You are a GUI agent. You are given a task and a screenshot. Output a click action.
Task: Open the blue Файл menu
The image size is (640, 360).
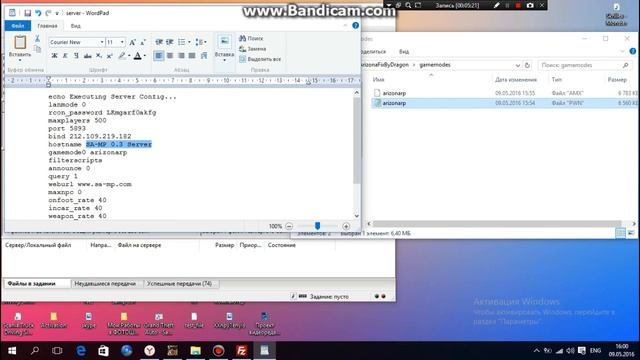18,26
